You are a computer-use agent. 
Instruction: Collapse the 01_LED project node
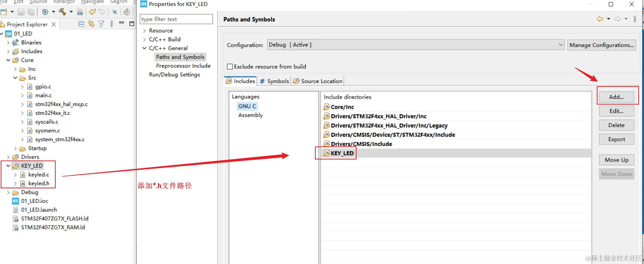point(2,34)
